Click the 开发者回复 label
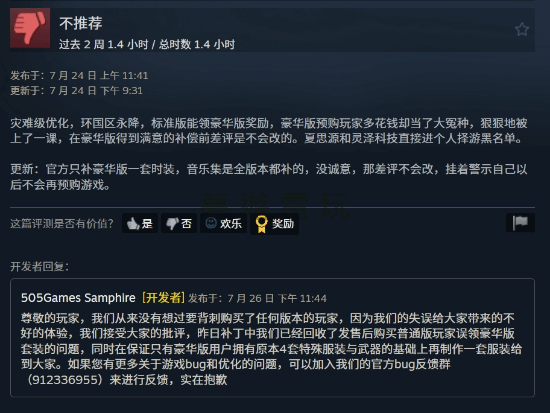550x413 pixels. click(40, 267)
